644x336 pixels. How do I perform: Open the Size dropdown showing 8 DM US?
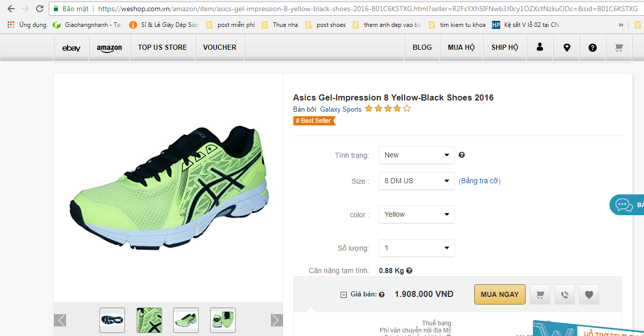pos(416,181)
